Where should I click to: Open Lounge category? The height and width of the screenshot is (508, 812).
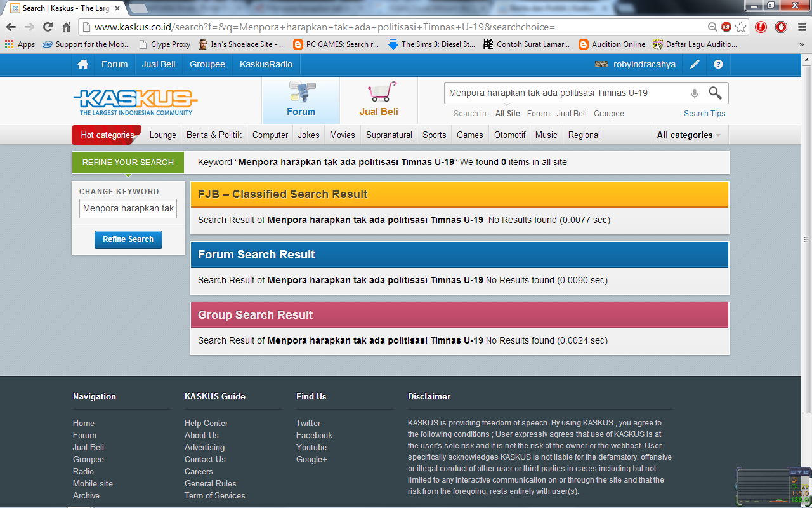coord(163,135)
